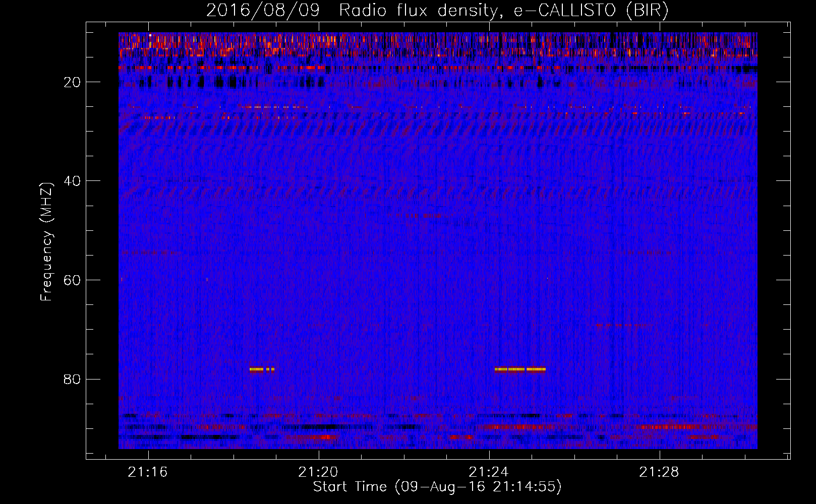The width and height of the screenshot is (816, 504).
Task: Click the 21:20 time tick label
Action: coord(318,472)
